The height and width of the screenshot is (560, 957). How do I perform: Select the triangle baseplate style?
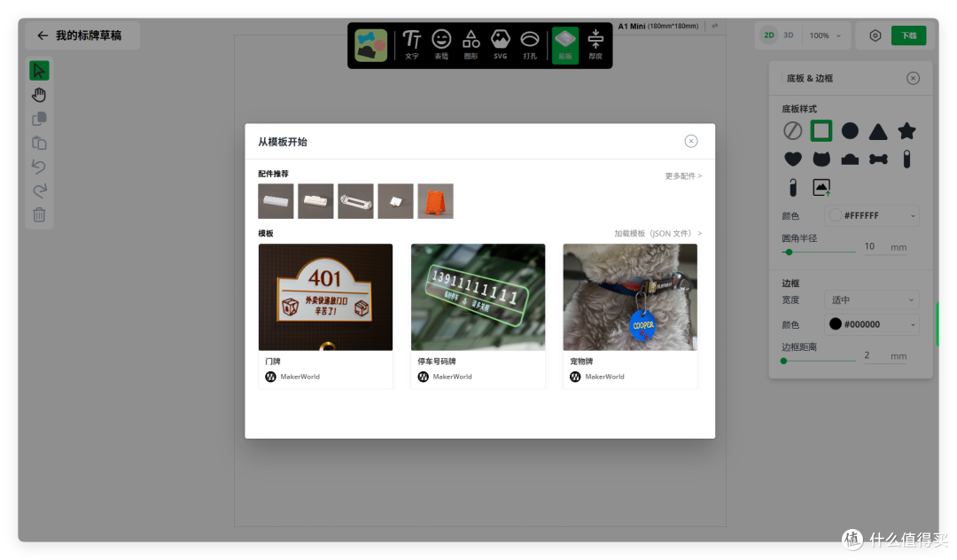pos(878,131)
